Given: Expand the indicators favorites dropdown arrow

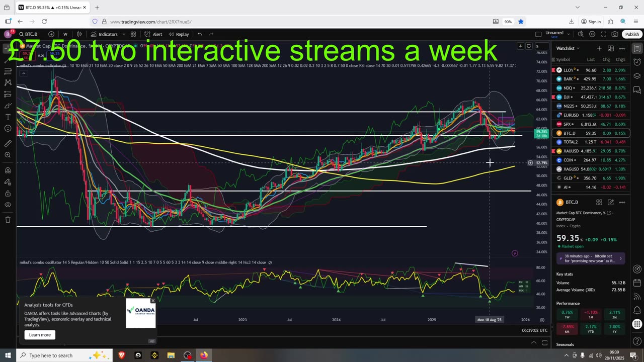Looking at the screenshot, I should (123, 34).
